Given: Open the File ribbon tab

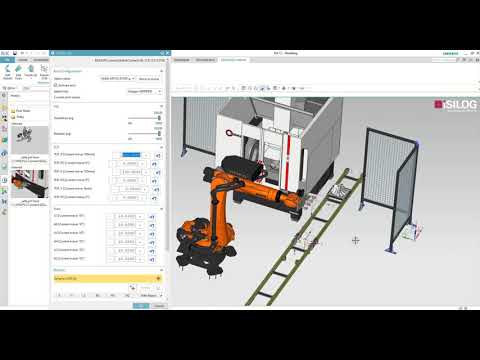Looking at the screenshot, I should point(7,60).
